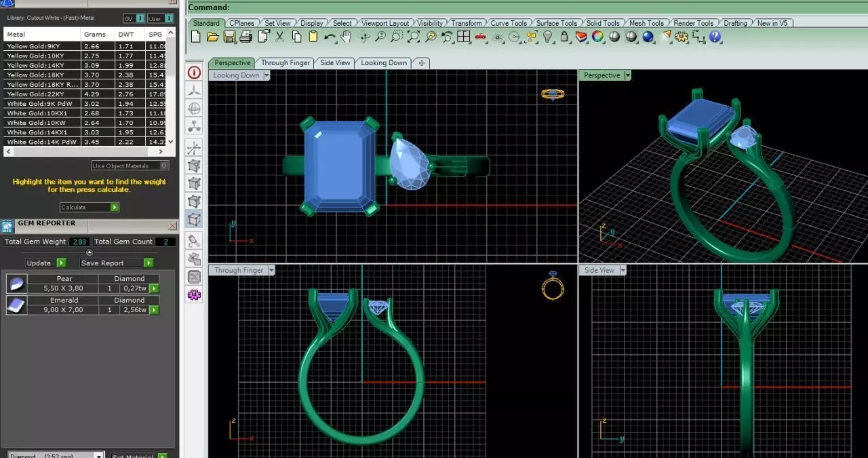868x458 pixels.
Task: Click green arrow next to Emerald diamond weight
Action: (x=155, y=310)
